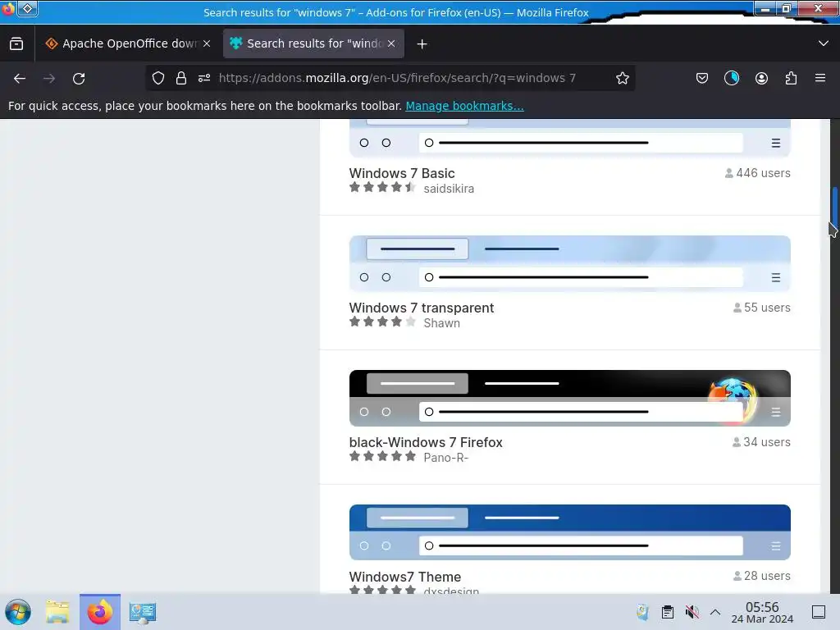Open the Windows7 Theme result
The height and width of the screenshot is (630, 840).
click(x=405, y=577)
